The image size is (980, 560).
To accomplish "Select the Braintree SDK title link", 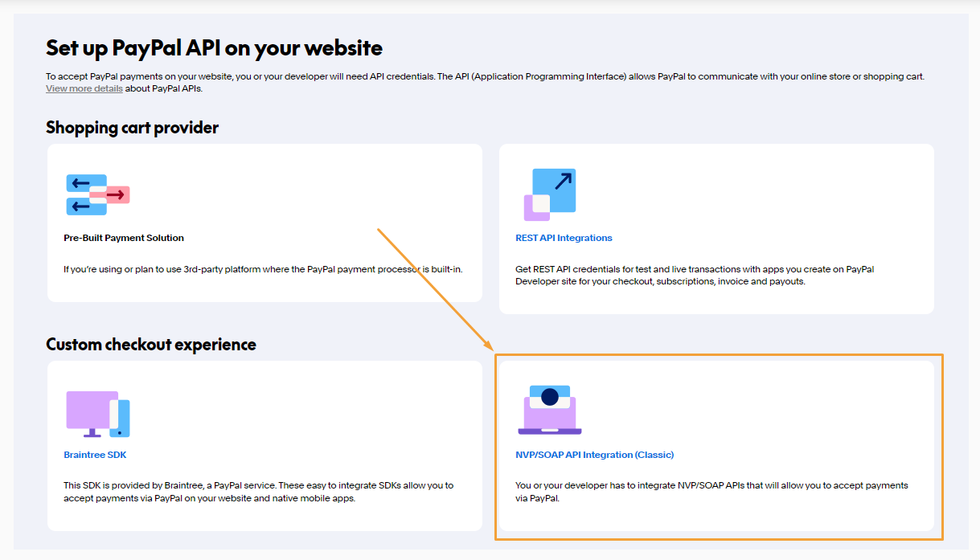I will [95, 455].
